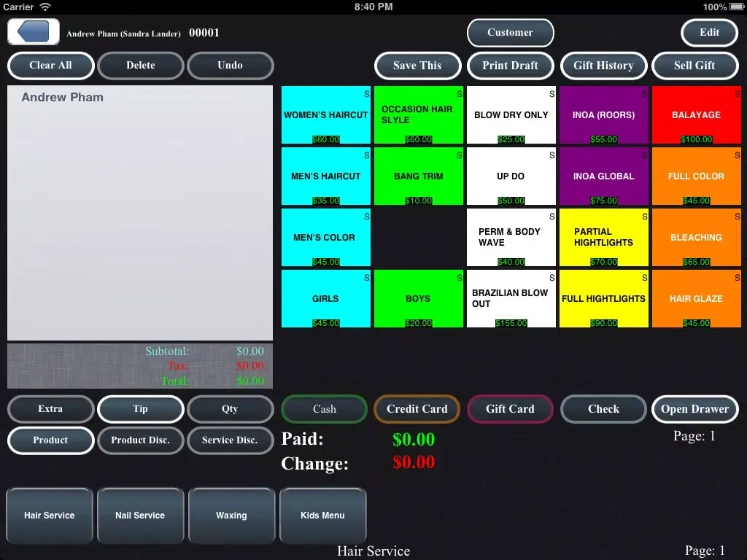Tap the Edit button

[x=709, y=33]
